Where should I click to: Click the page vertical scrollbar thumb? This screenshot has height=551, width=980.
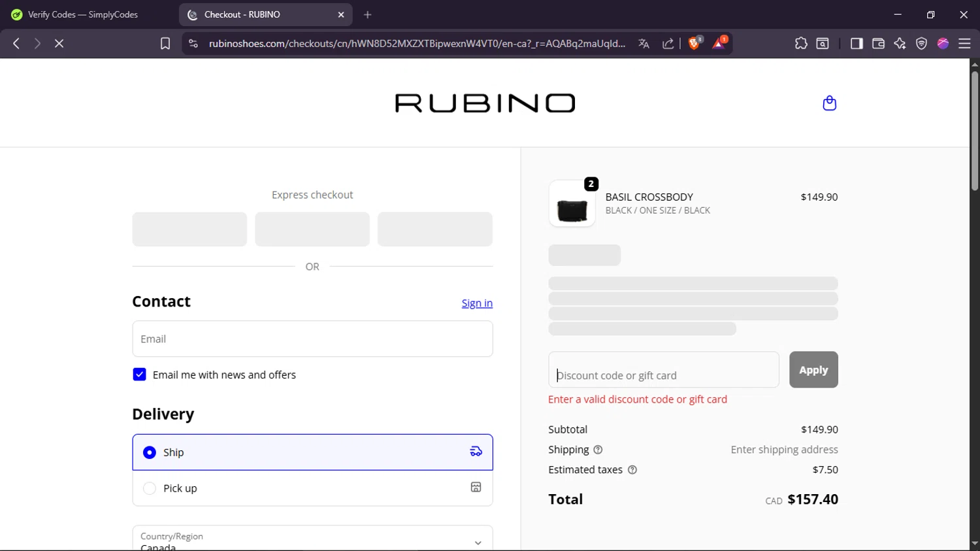pos(975,131)
